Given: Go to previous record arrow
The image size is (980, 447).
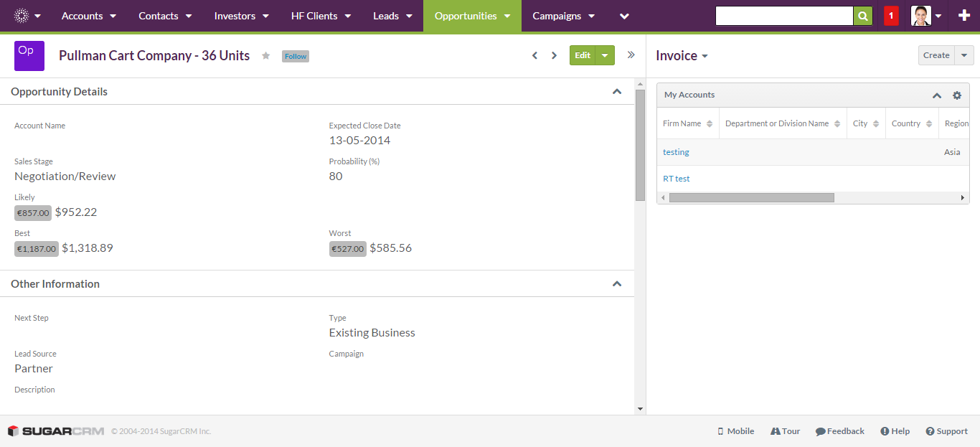Looking at the screenshot, I should (x=534, y=55).
